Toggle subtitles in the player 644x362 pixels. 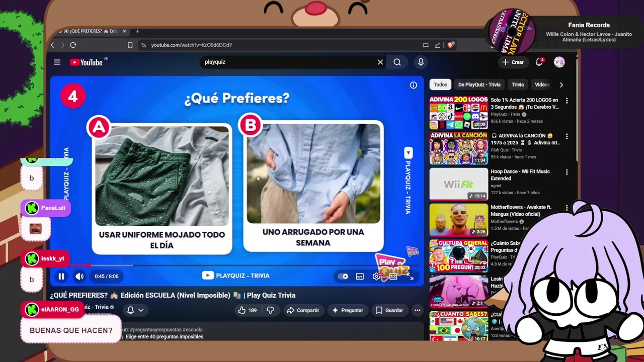pos(360,276)
